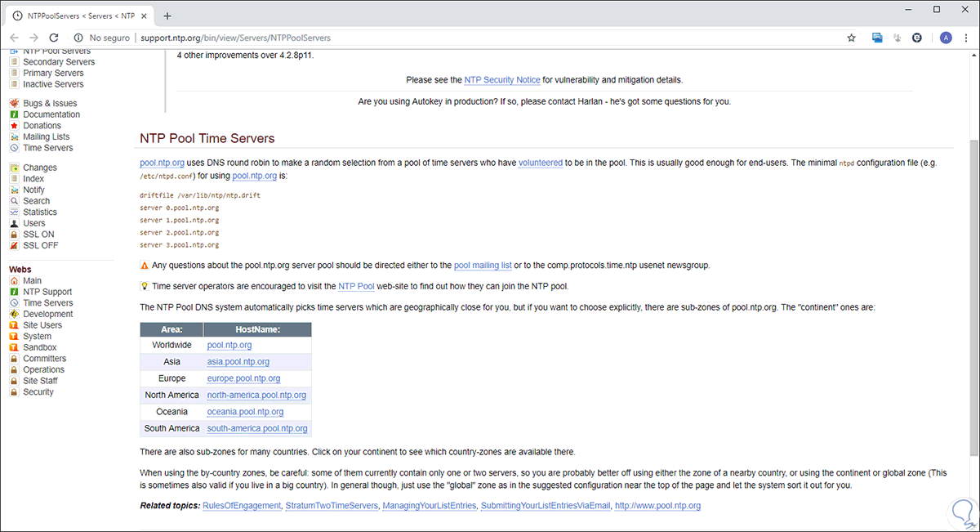Click the Search magnifier sidebar icon
Screen dimensions: 980x532
pos(14,201)
